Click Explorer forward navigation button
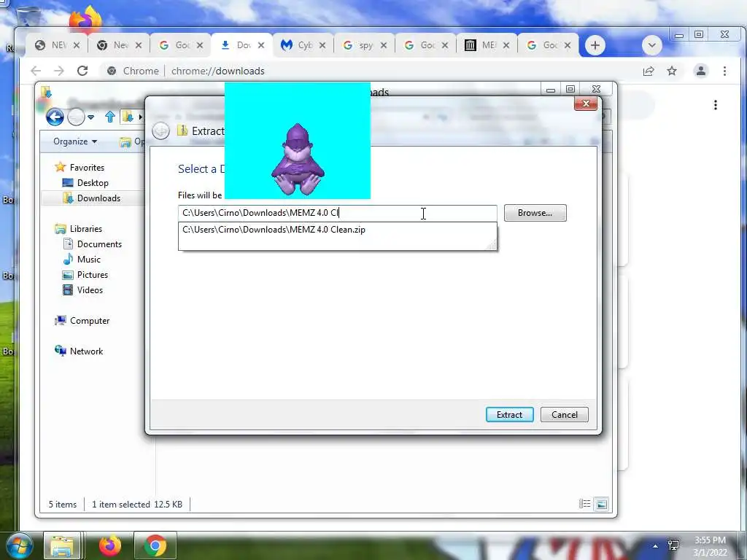 click(x=76, y=117)
